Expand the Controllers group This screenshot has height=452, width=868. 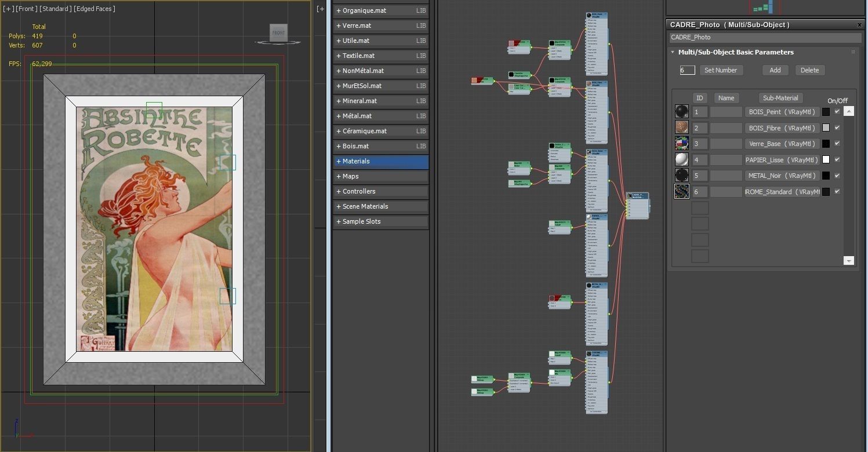381,191
